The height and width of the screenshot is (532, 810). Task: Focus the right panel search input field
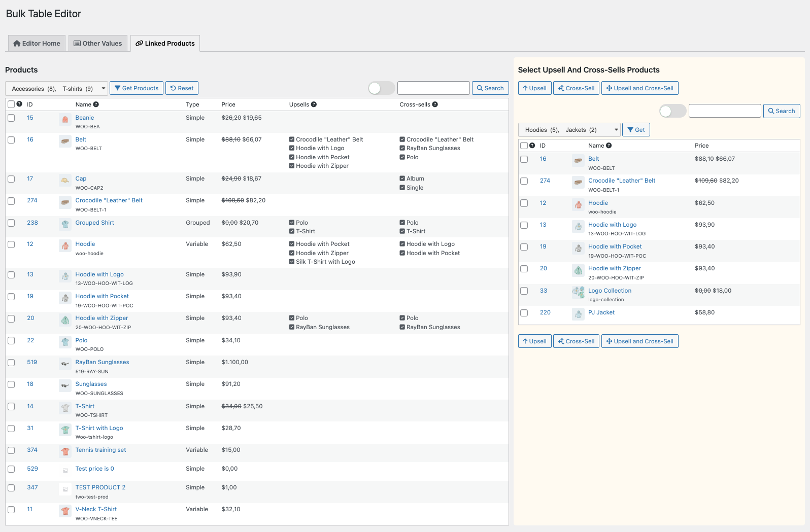[x=725, y=111]
